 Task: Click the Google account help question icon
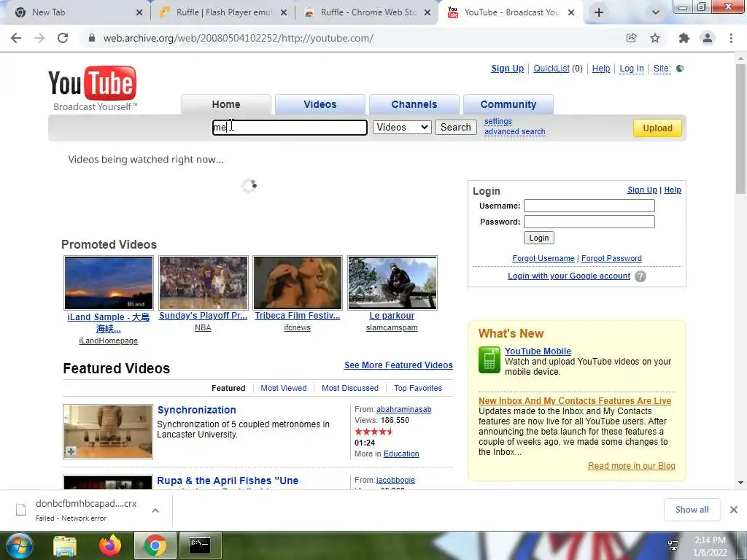point(640,276)
